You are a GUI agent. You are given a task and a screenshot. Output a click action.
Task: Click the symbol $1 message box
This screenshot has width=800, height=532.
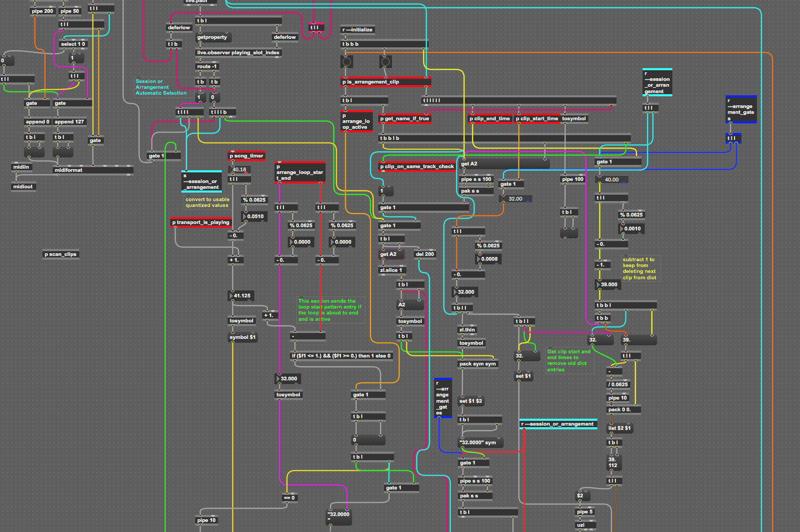click(243, 337)
